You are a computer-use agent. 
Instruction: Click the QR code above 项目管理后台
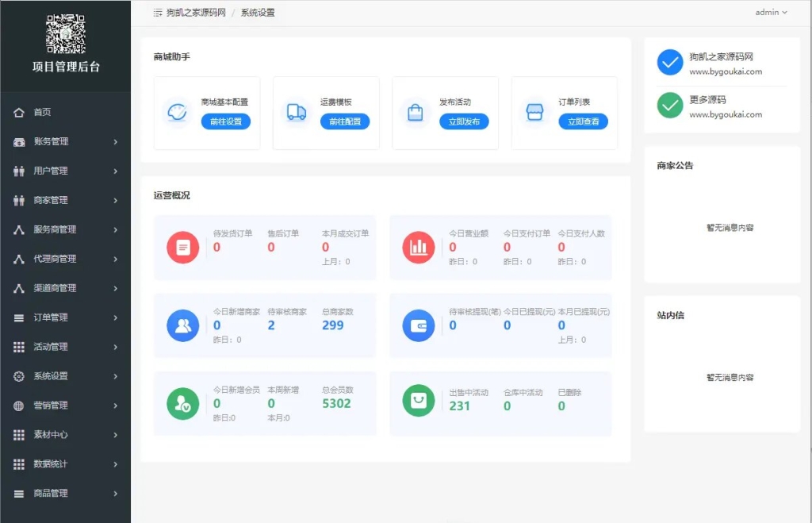(66, 34)
